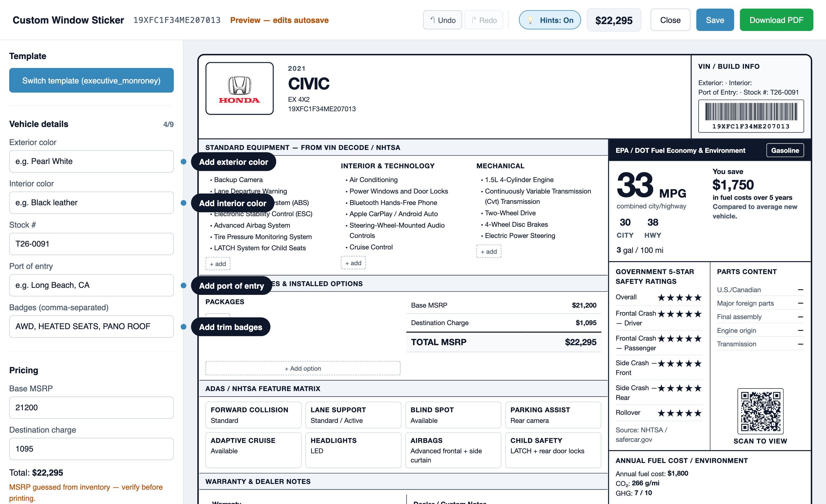Click the blue hint dot beside Exterior color
This screenshot has height=504, width=826.
point(183,161)
